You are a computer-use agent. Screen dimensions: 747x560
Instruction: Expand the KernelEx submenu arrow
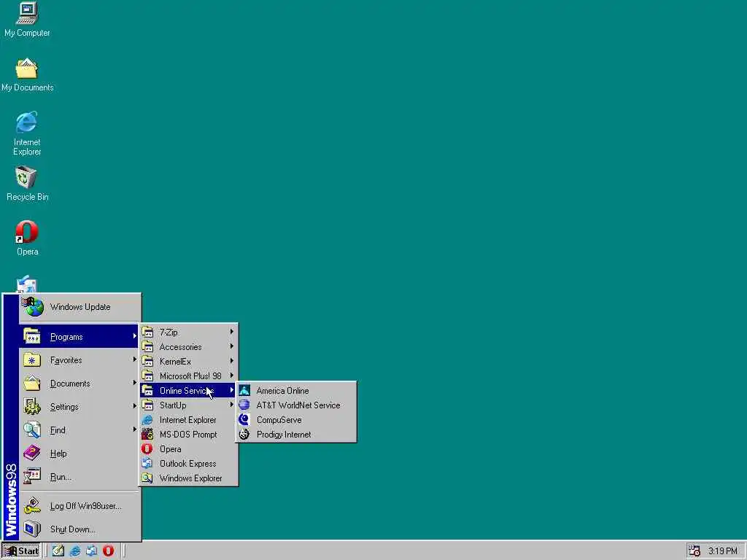[231, 360]
